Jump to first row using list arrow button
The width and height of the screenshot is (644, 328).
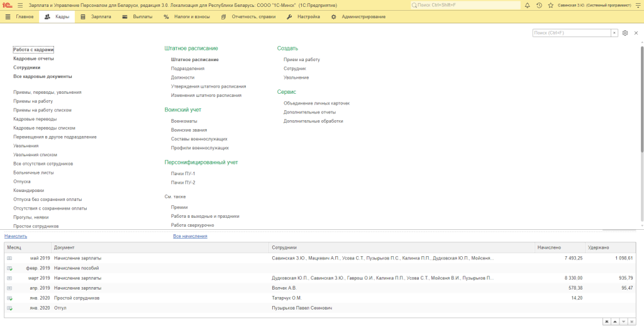pyautogui.click(x=607, y=321)
